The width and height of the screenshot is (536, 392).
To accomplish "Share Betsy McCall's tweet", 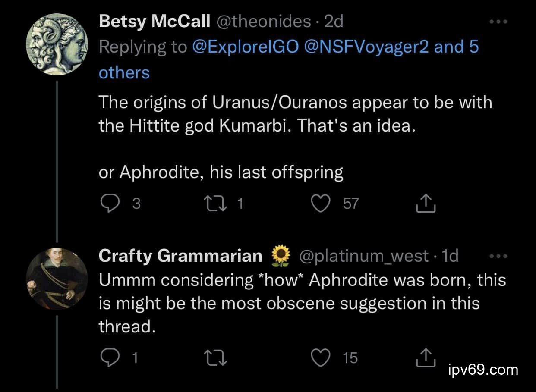I will [426, 204].
